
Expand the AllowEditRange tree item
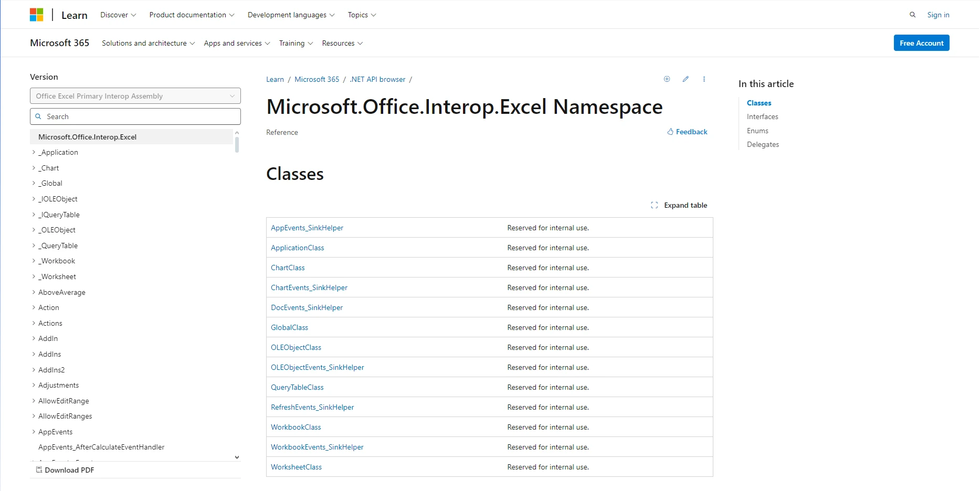(x=34, y=401)
